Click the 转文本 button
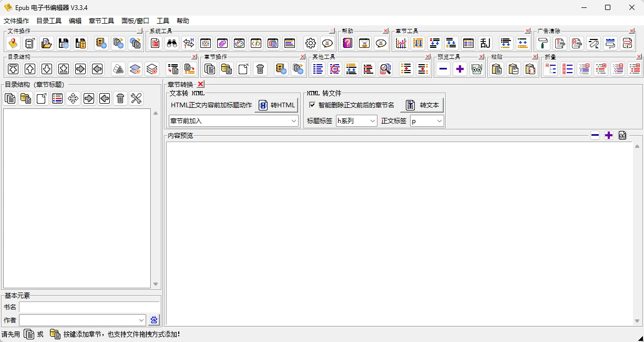644x342 pixels. click(422, 105)
